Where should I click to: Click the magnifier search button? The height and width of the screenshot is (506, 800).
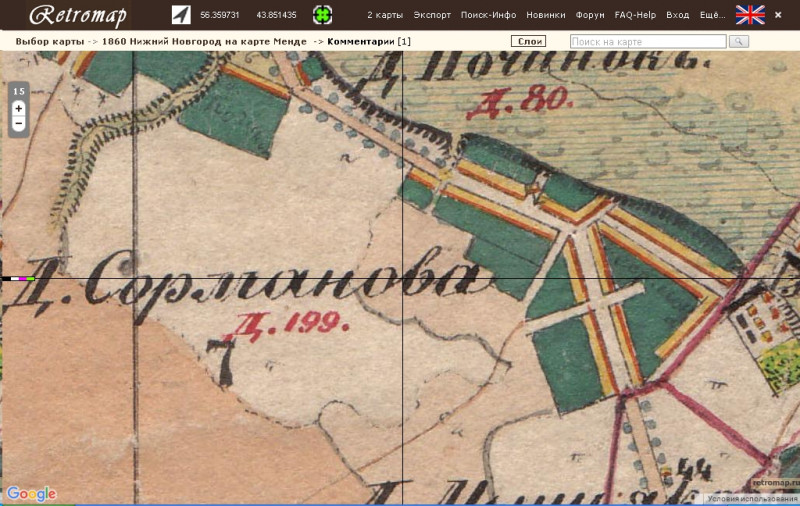pos(739,41)
